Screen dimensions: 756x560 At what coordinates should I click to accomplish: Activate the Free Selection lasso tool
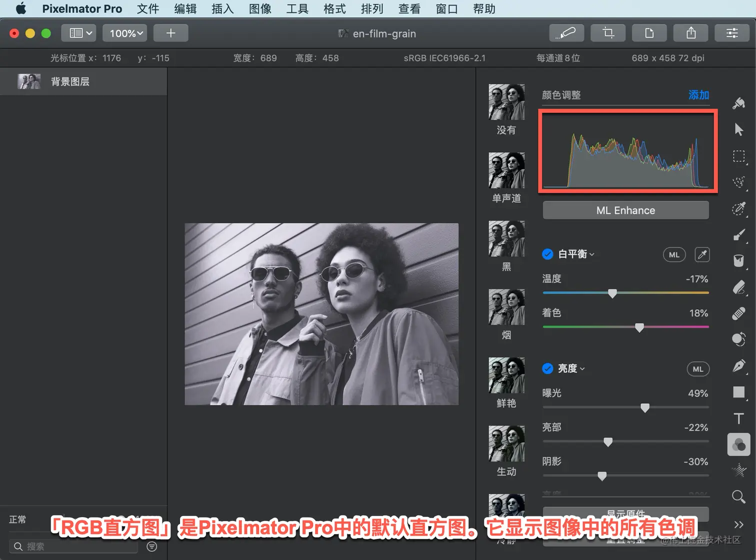click(x=738, y=182)
